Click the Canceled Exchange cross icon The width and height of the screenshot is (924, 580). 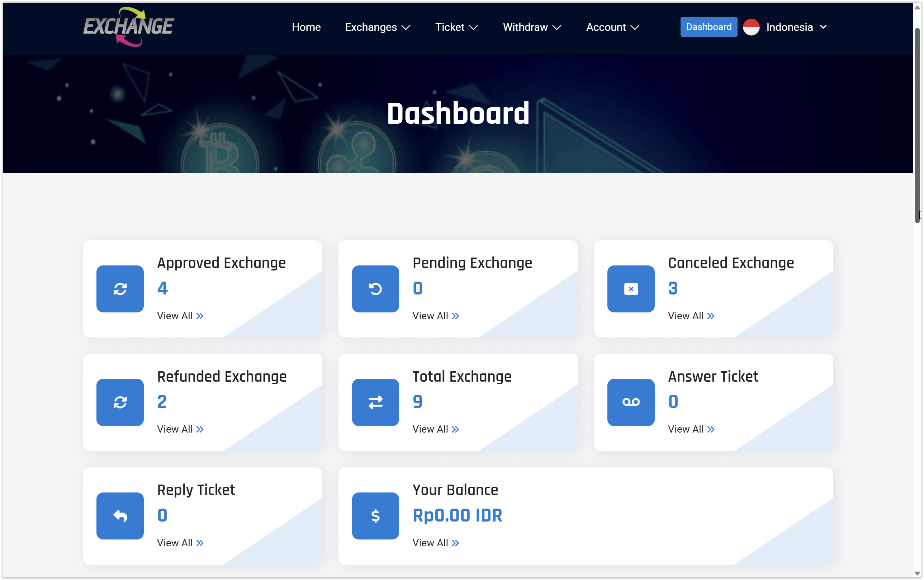point(630,289)
